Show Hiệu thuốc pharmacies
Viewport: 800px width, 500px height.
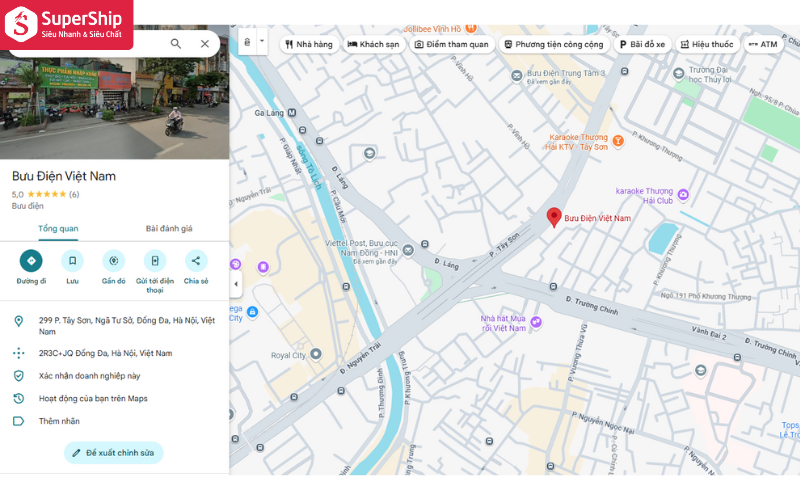coord(707,44)
